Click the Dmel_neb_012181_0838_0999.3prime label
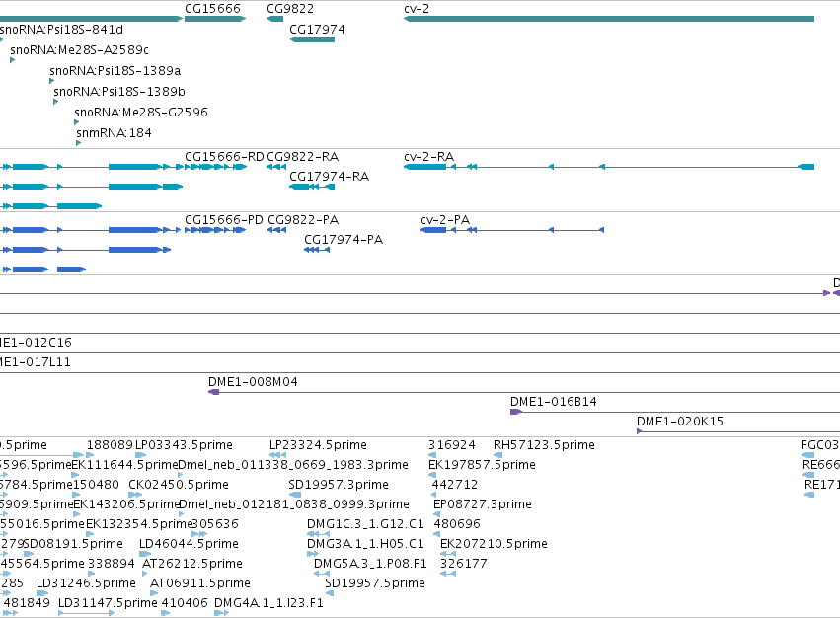Viewport: 840px width, 618px height. tap(293, 504)
